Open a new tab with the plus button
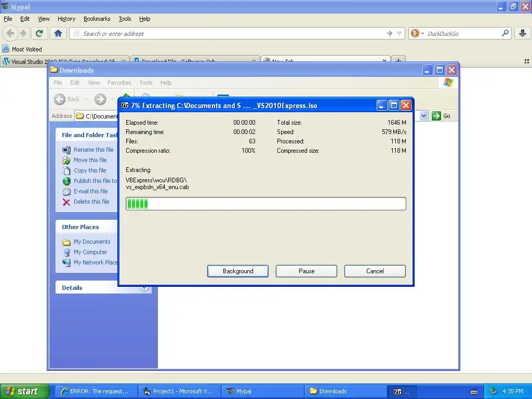 coord(398,60)
